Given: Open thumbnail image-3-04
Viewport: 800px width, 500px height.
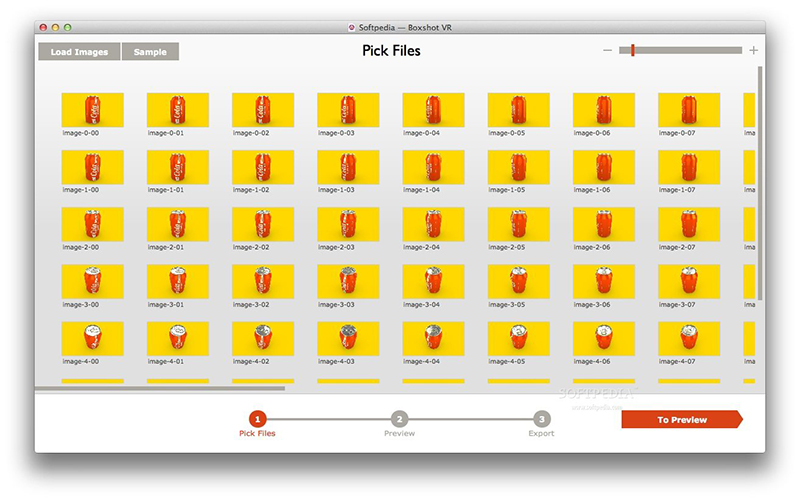Looking at the screenshot, I should click(x=433, y=281).
